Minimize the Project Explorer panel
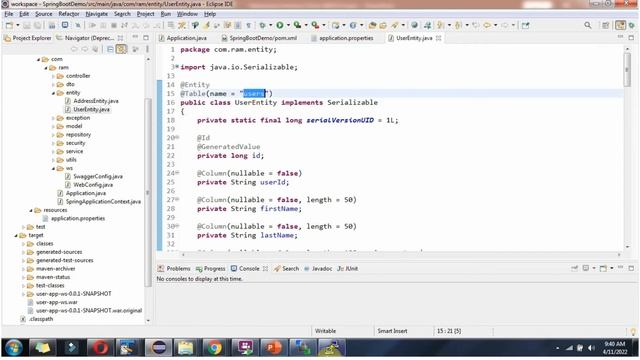Viewport: 640px width, 360px height. [x=135, y=38]
